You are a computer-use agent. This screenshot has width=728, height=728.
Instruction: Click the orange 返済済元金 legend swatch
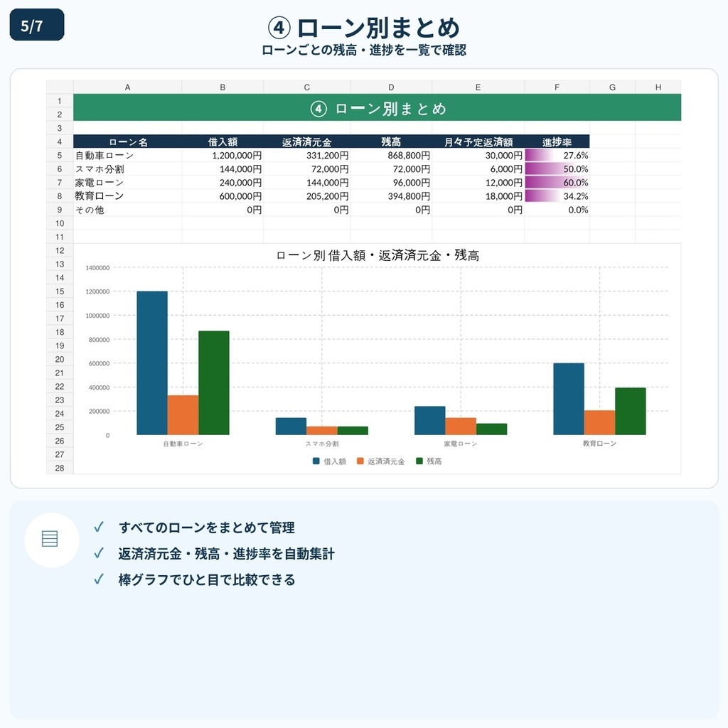click(x=360, y=461)
